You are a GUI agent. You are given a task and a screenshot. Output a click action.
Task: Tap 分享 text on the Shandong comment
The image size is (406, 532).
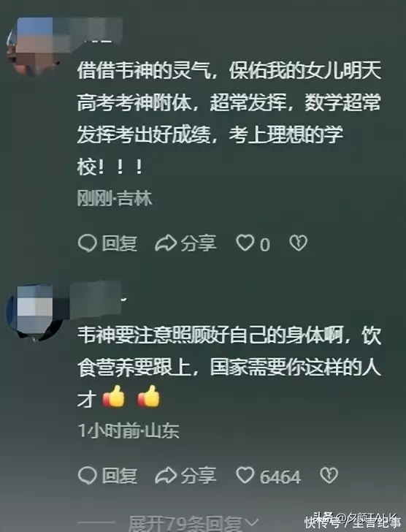[x=199, y=475]
